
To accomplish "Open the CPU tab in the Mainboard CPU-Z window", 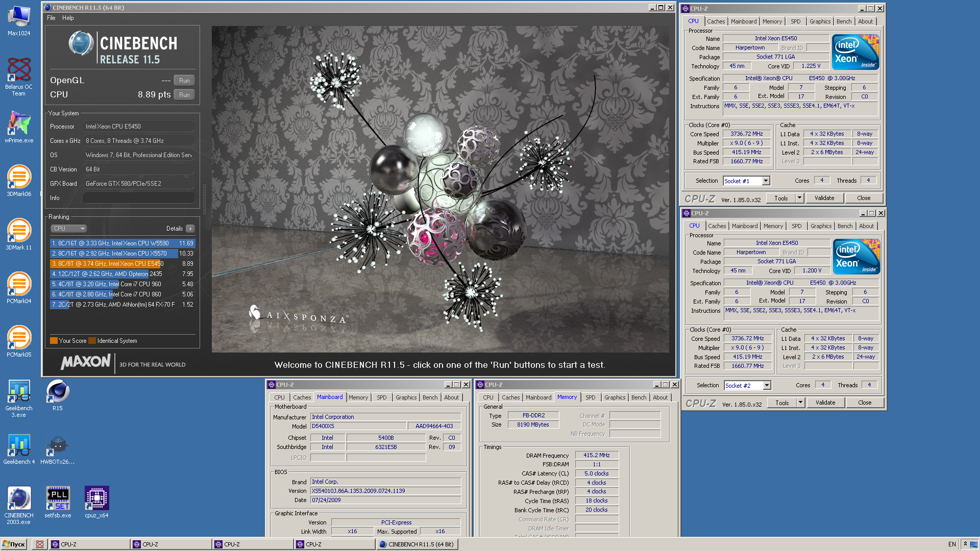I will coord(279,397).
